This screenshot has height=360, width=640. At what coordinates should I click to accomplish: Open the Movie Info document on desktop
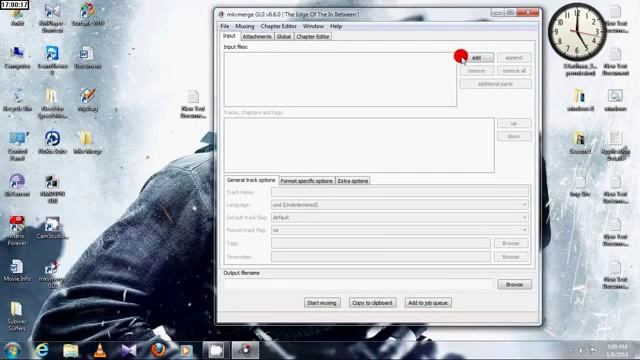pyautogui.click(x=17, y=270)
